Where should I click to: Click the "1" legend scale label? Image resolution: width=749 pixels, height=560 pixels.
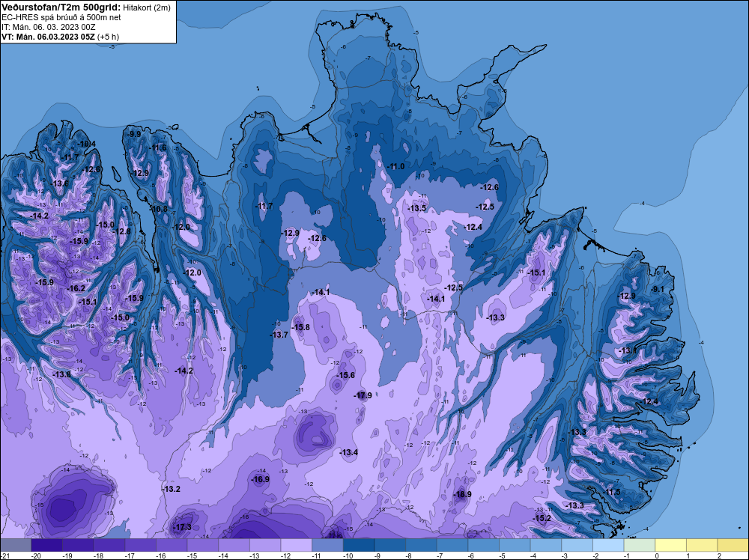point(688,556)
